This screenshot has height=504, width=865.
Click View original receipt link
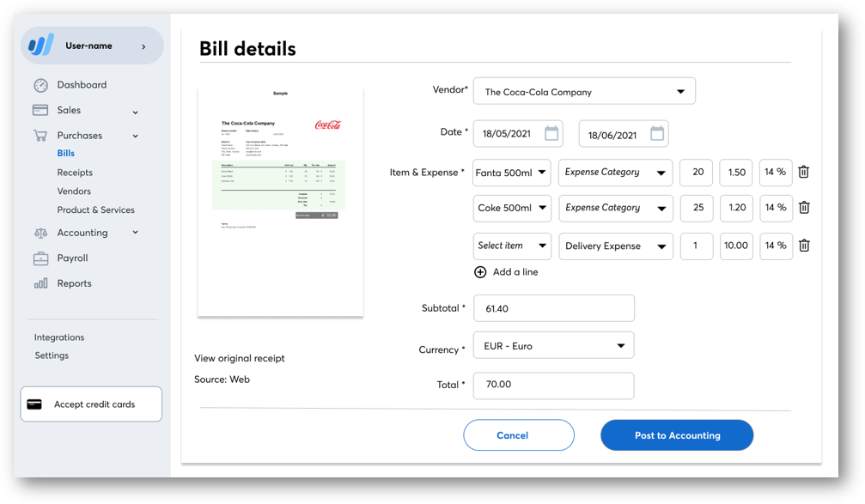(239, 358)
